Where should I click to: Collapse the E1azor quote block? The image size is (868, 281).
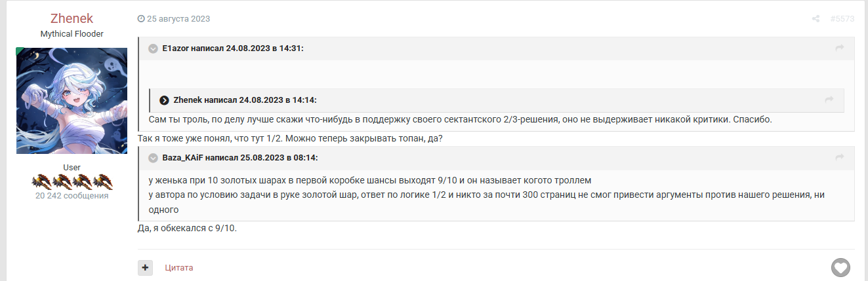(153, 48)
